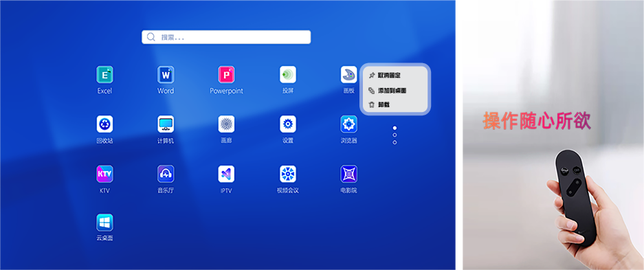
Task: Launch the 画廊 gallery app
Action: [226, 124]
